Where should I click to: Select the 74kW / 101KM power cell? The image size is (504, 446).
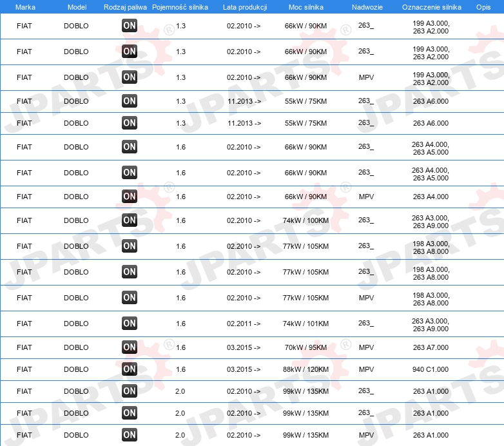pos(305,324)
